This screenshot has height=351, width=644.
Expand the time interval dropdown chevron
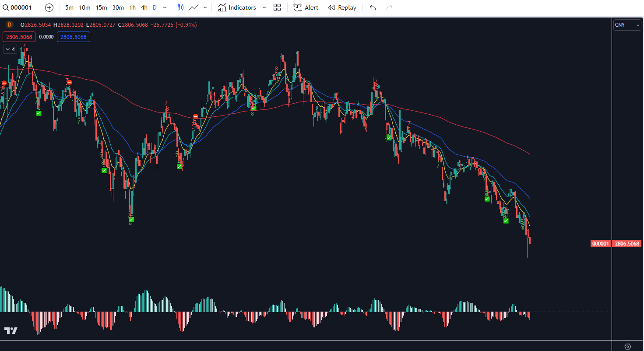coord(165,7)
